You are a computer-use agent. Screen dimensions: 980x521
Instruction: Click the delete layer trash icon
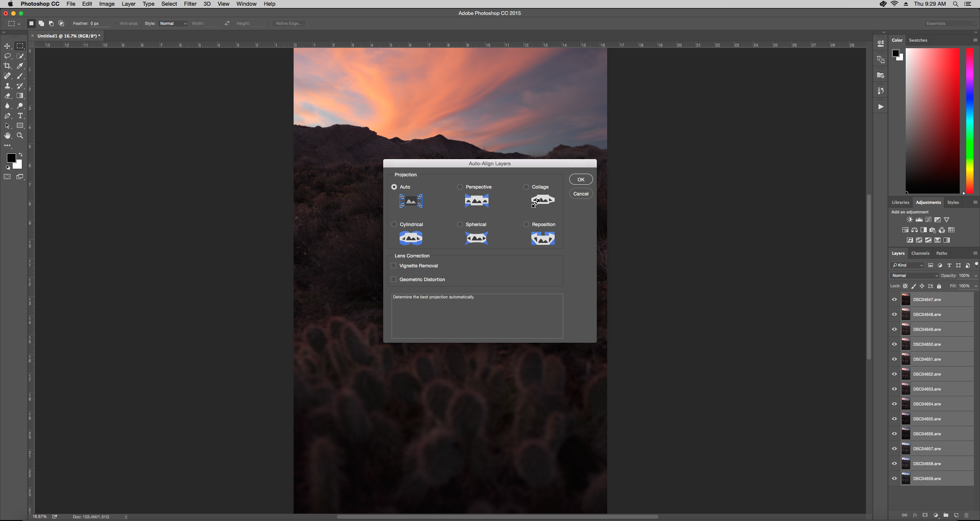click(x=966, y=515)
